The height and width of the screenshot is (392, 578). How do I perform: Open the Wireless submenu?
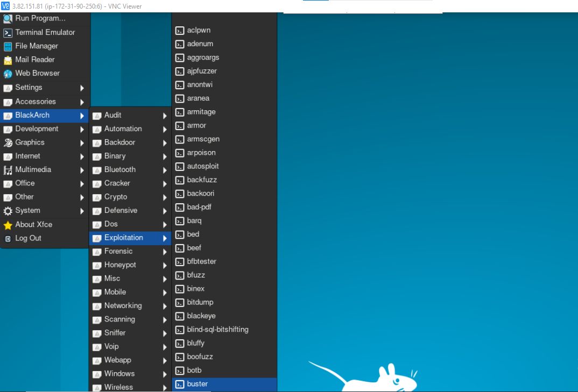click(x=130, y=387)
